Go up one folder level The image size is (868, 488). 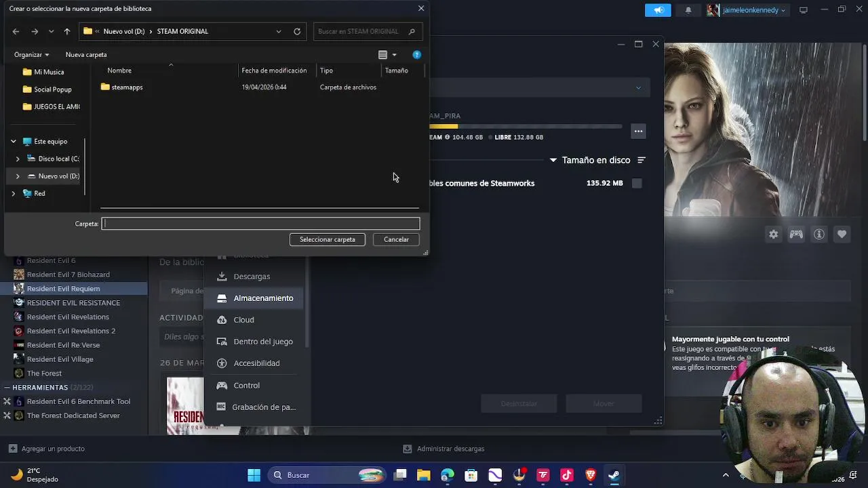point(66,31)
